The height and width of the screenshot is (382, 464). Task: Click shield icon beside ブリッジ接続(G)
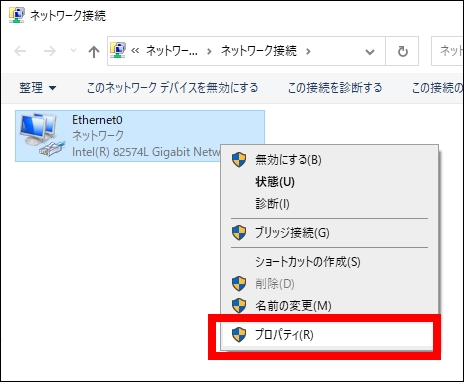(x=239, y=233)
